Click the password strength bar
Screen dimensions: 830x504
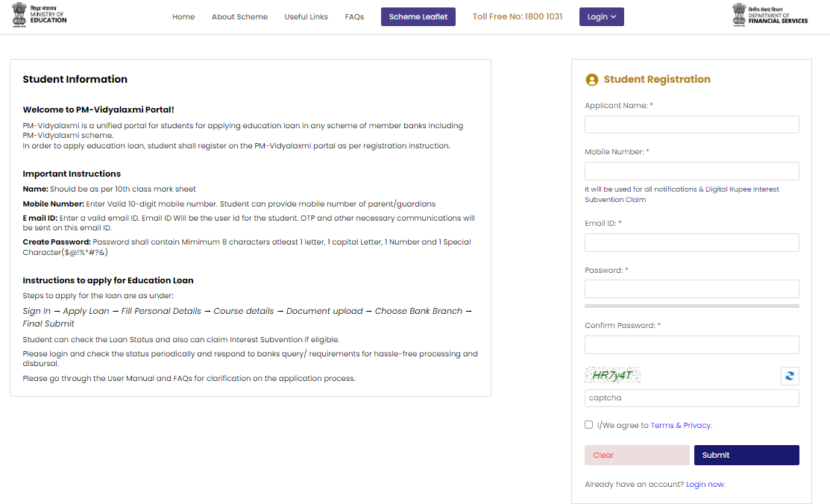coord(691,306)
